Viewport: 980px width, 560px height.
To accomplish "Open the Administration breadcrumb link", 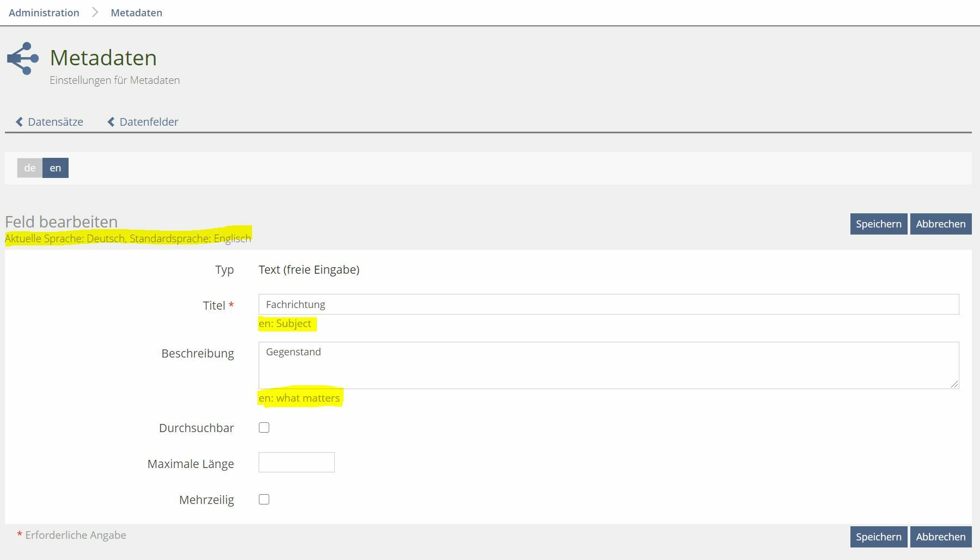I will click(x=44, y=13).
